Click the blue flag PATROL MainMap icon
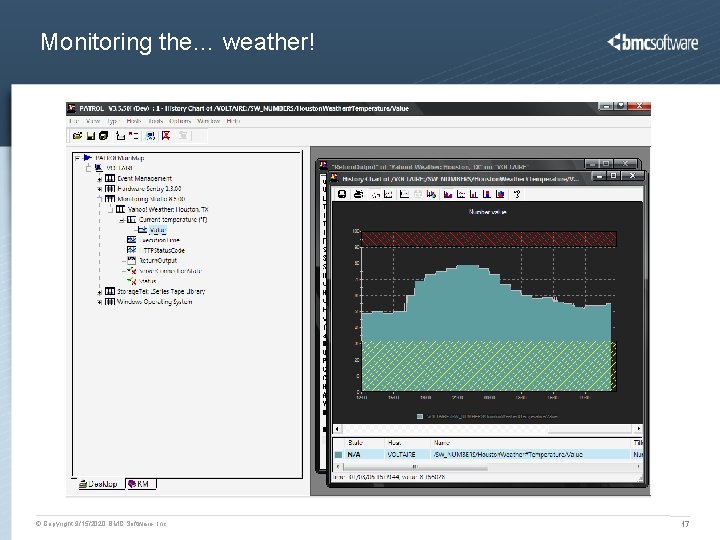Image resolution: width=720 pixels, height=540 pixels. click(87, 158)
